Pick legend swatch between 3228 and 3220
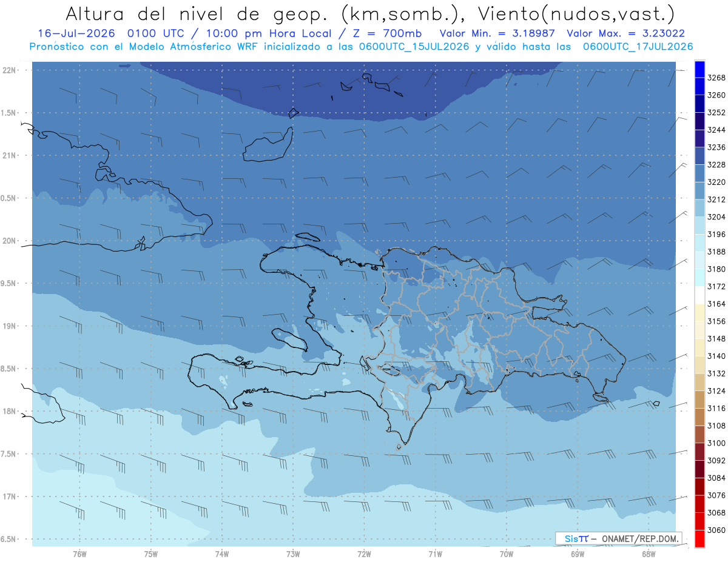 coord(699,173)
